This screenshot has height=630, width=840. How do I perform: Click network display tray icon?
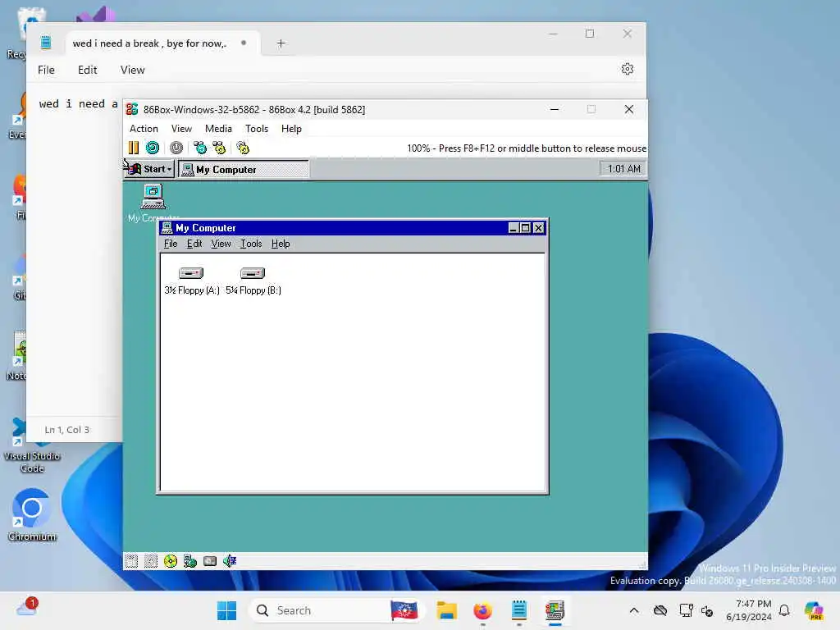[686, 610]
